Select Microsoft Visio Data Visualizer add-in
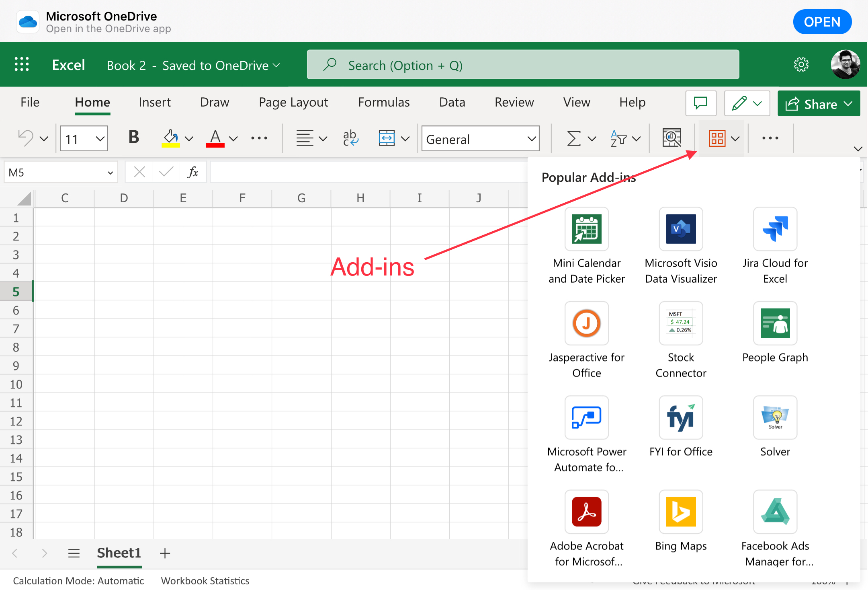 (x=681, y=246)
